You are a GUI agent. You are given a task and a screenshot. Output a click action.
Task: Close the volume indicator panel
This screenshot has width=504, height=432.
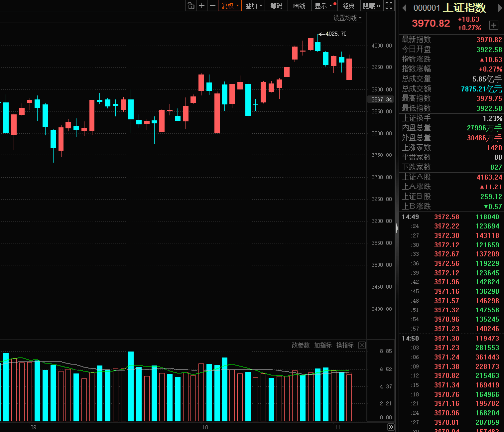(362, 345)
